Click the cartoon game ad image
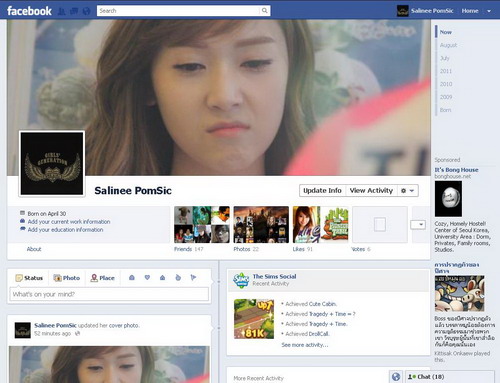This screenshot has height=383, width=500. (459, 293)
